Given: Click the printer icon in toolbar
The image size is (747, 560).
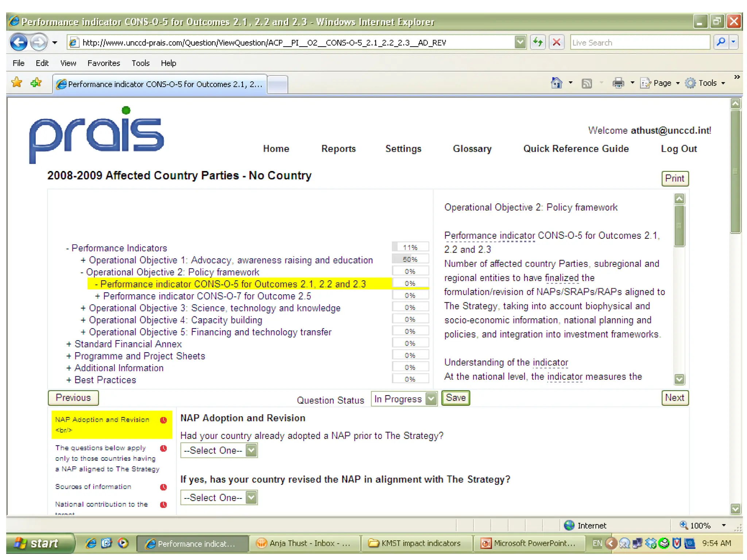Looking at the screenshot, I should coord(618,83).
